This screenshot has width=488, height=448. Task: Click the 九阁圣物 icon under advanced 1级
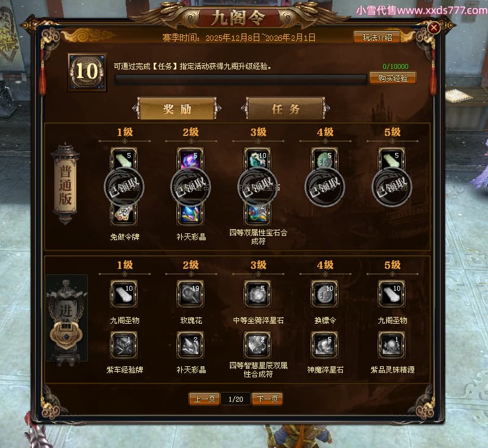124,294
